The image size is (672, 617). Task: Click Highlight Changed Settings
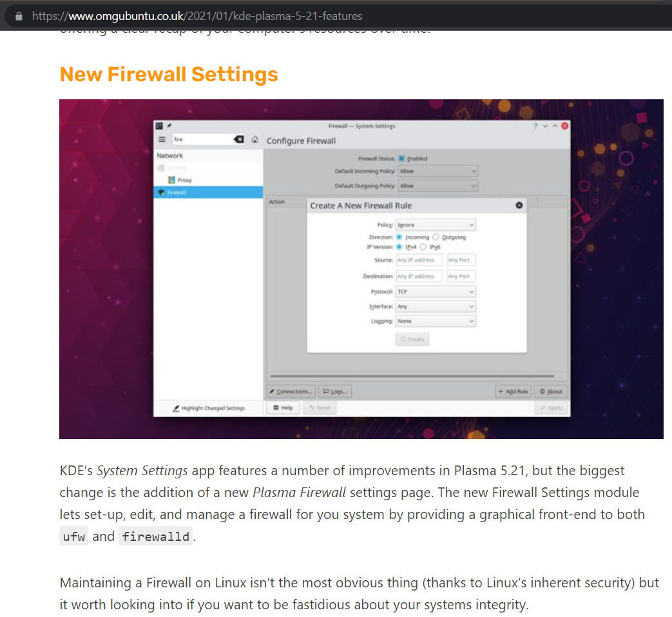209,408
